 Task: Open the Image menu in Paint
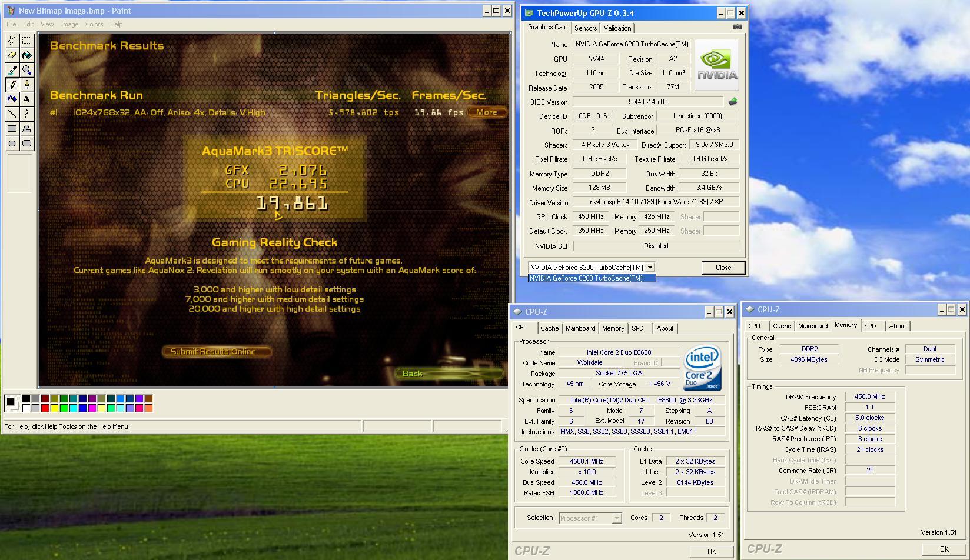point(69,24)
